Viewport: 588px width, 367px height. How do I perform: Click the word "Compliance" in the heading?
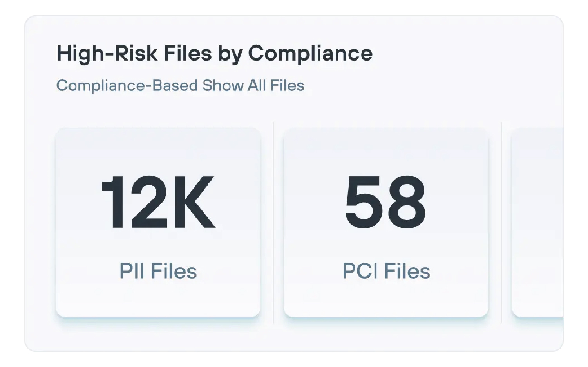(x=310, y=53)
